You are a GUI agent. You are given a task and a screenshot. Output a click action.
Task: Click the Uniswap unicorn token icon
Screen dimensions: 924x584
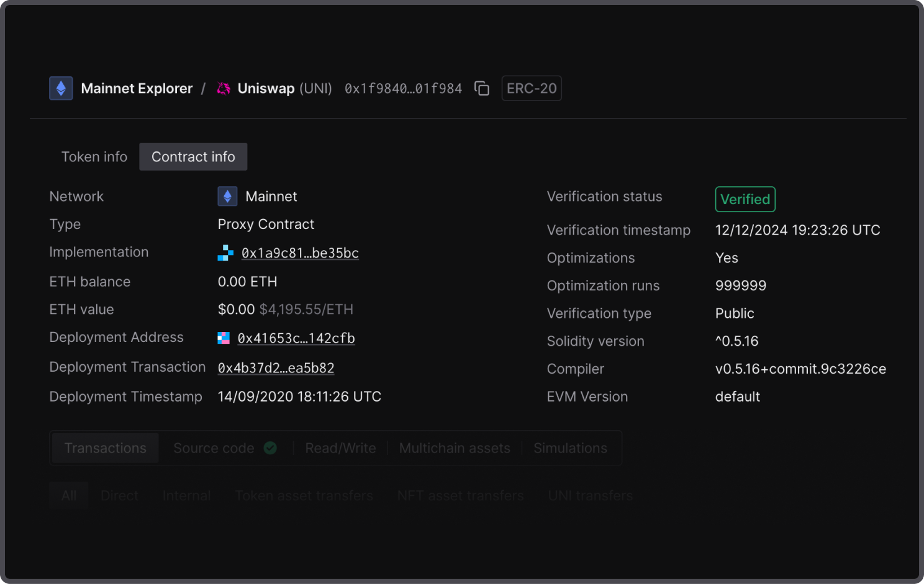(x=224, y=89)
